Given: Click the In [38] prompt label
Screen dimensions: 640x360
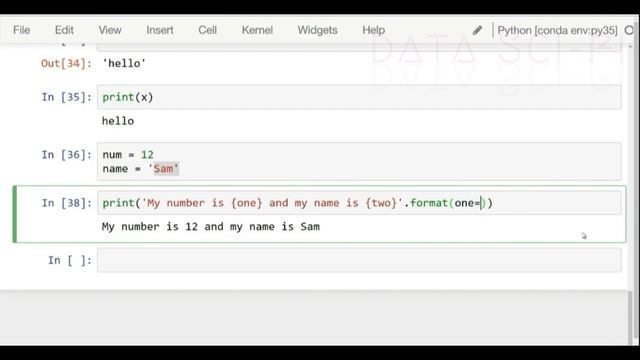Looking at the screenshot, I should 67,203.
